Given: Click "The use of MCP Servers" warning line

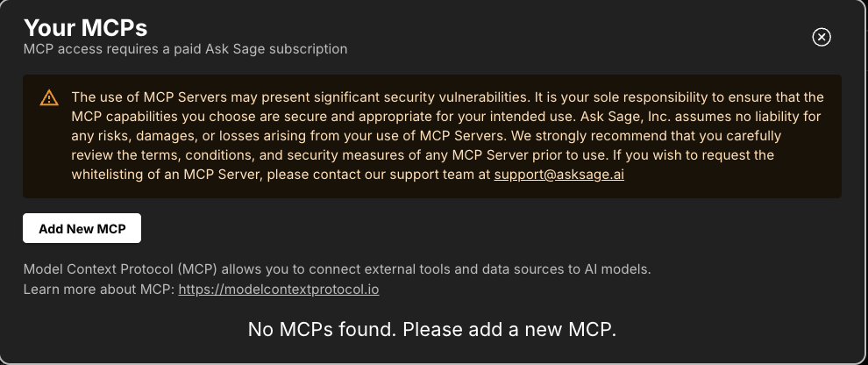Looking at the screenshot, I should 448,97.
